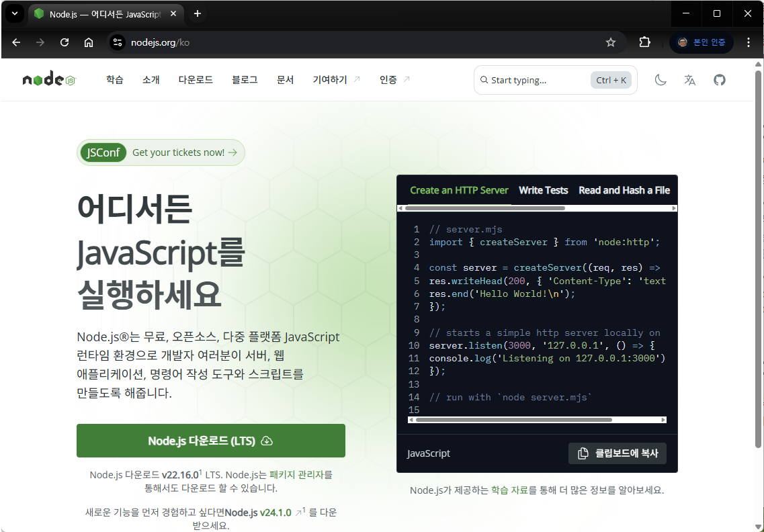Click right arrow of the tabs scrollbar
Screen dimensions: 764x532
[x=674, y=208]
